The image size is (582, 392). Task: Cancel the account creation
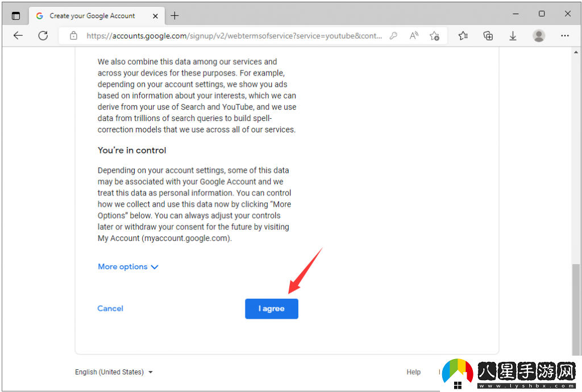pos(110,308)
